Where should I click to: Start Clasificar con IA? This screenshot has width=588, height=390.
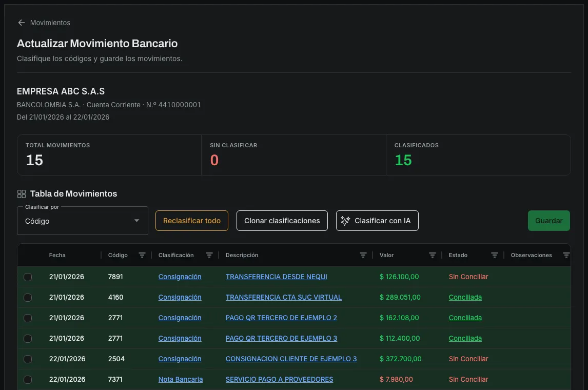[x=377, y=221]
